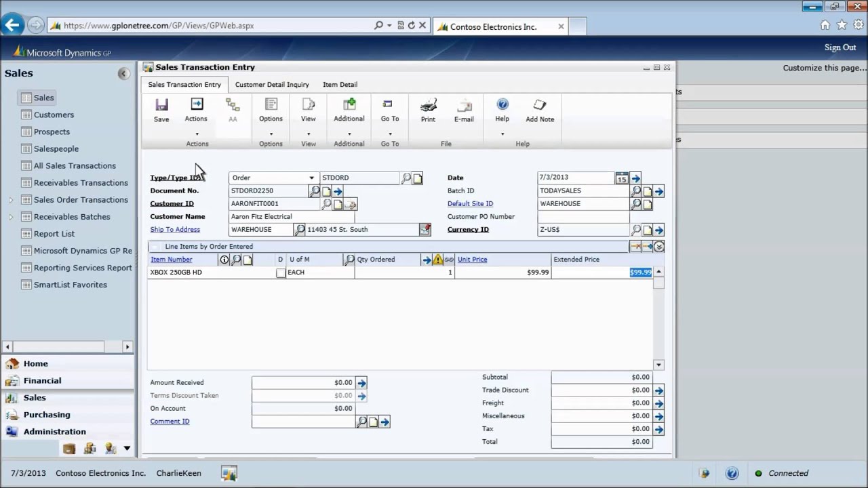Click the Trade Discount expansion arrow
The height and width of the screenshot is (488, 868).
659,390
